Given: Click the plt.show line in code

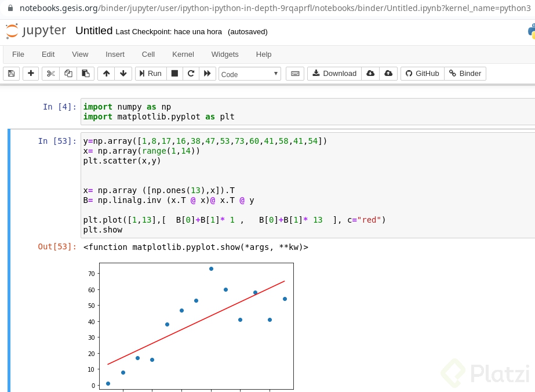Looking at the screenshot, I should coord(103,230).
